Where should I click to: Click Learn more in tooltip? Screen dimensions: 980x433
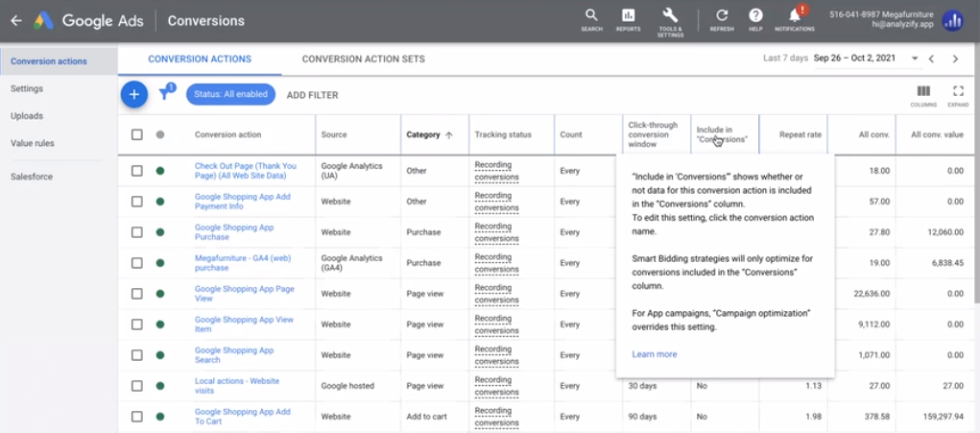655,354
